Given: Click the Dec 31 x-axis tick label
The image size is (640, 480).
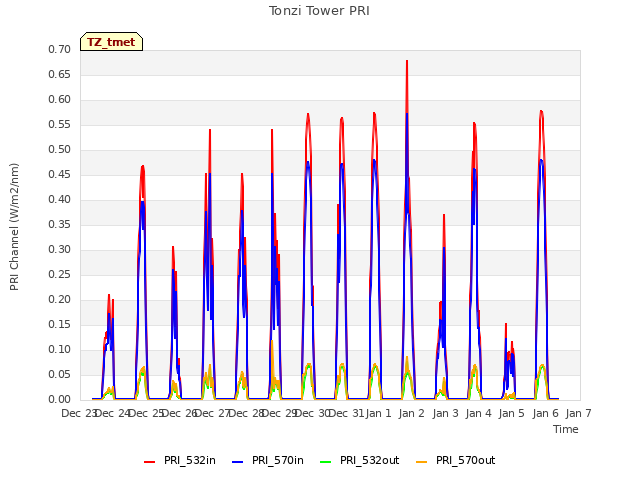Looking at the screenshot, I should tap(346, 413).
